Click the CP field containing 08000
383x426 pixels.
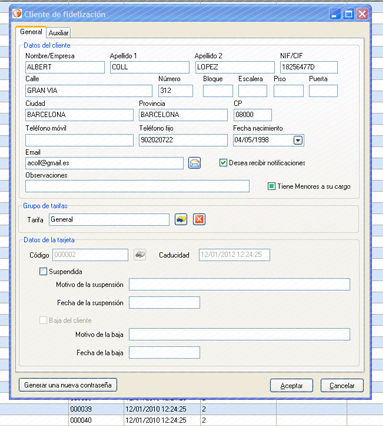click(253, 115)
